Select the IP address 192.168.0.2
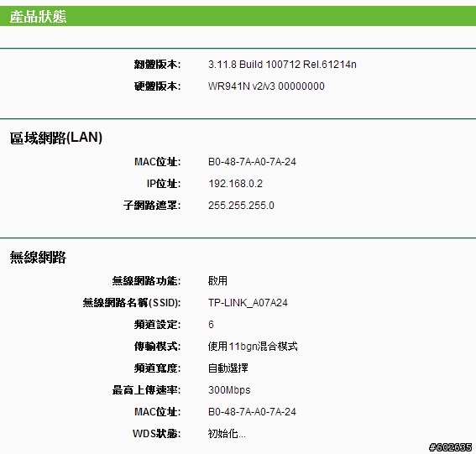476x454 pixels. pyautogui.click(x=235, y=184)
